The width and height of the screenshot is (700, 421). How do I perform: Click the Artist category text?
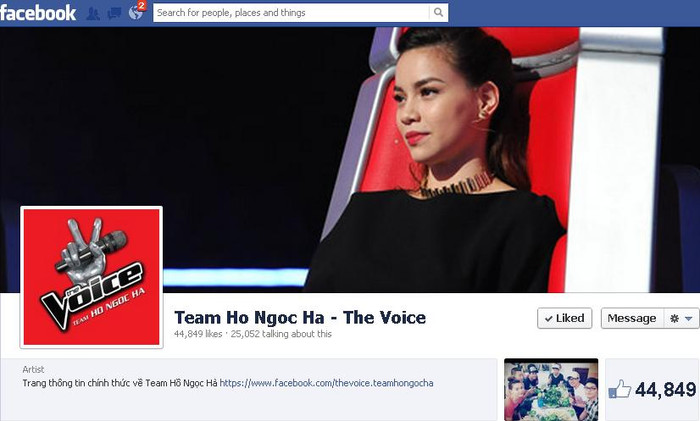click(33, 369)
